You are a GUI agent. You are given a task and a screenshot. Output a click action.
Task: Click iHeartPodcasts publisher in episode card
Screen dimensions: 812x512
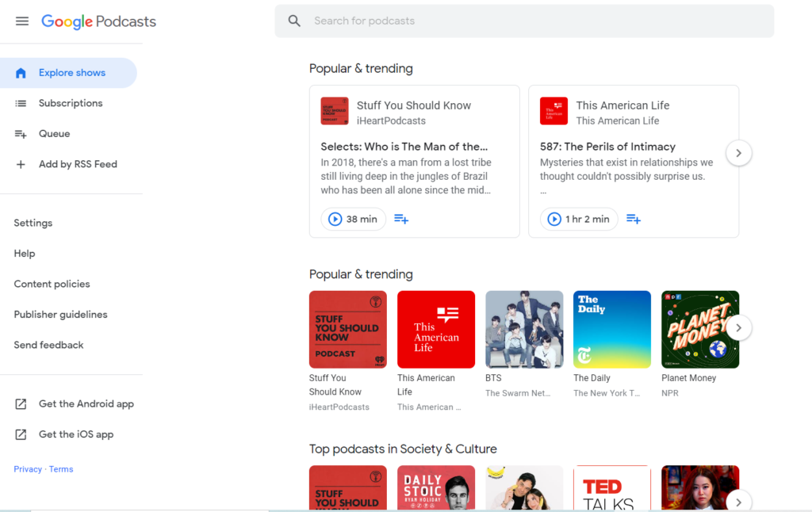point(391,121)
